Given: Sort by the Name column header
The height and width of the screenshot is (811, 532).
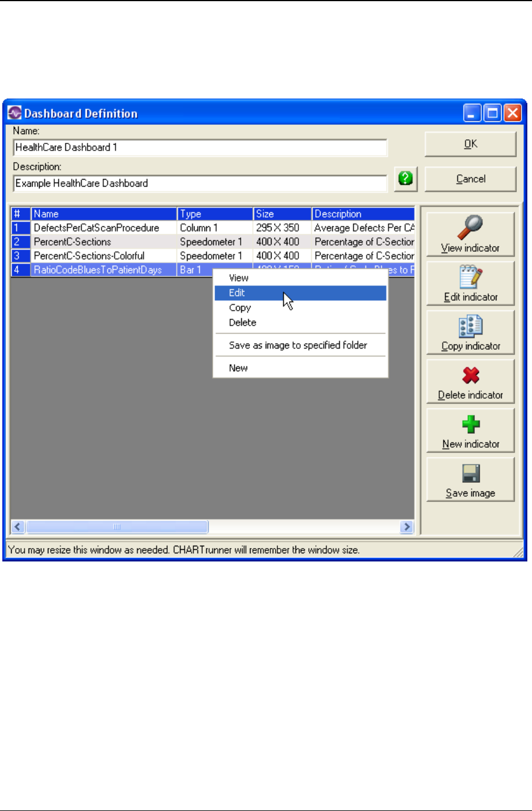Looking at the screenshot, I should (x=104, y=214).
